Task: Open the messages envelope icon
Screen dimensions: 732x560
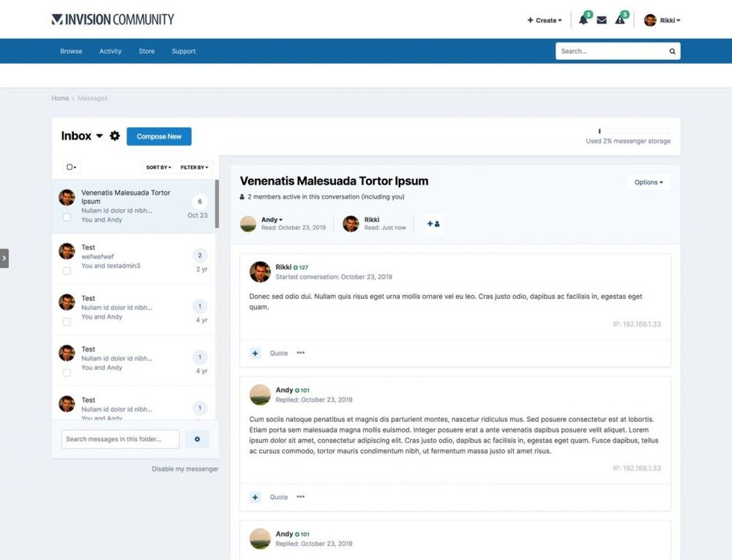Action: 601,20
